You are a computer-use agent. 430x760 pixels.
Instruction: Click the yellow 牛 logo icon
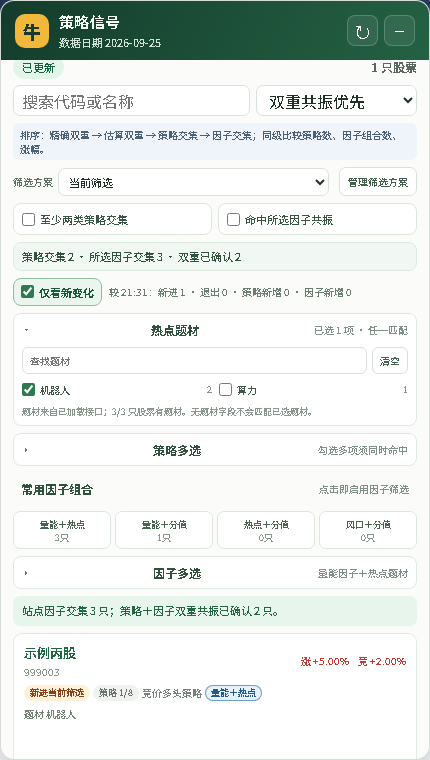[x=32, y=31]
